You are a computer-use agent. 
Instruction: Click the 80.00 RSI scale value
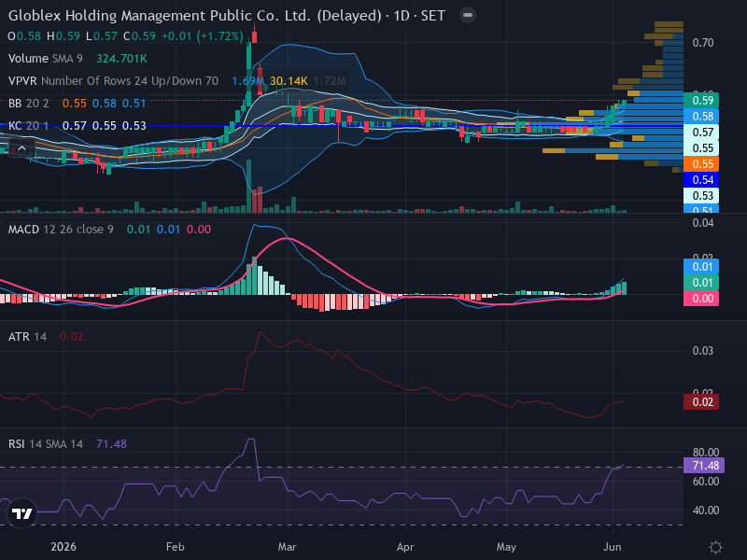pyautogui.click(x=706, y=452)
